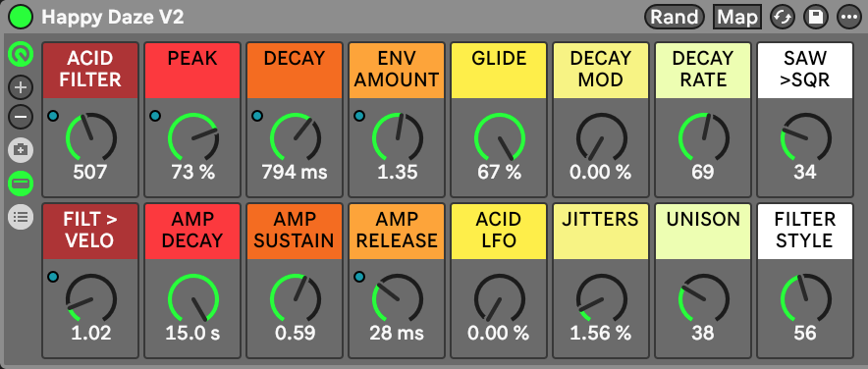The width and height of the screenshot is (868, 369).
Task: Click the DECAY RATE knob
Action: click(704, 137)
